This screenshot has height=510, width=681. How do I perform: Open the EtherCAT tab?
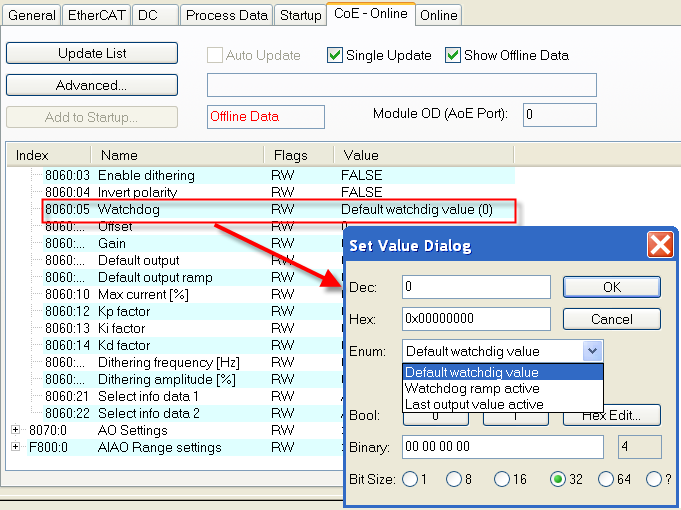96,15
